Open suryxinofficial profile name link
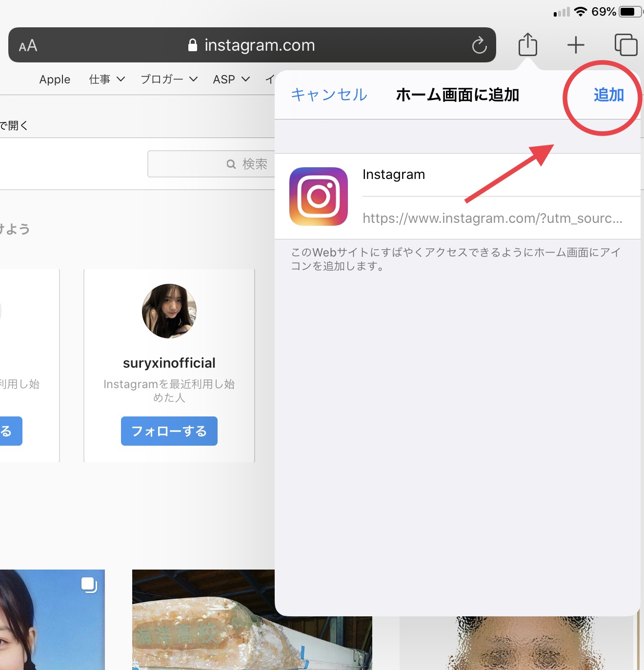The image size is (644, 670). [169, 363]
